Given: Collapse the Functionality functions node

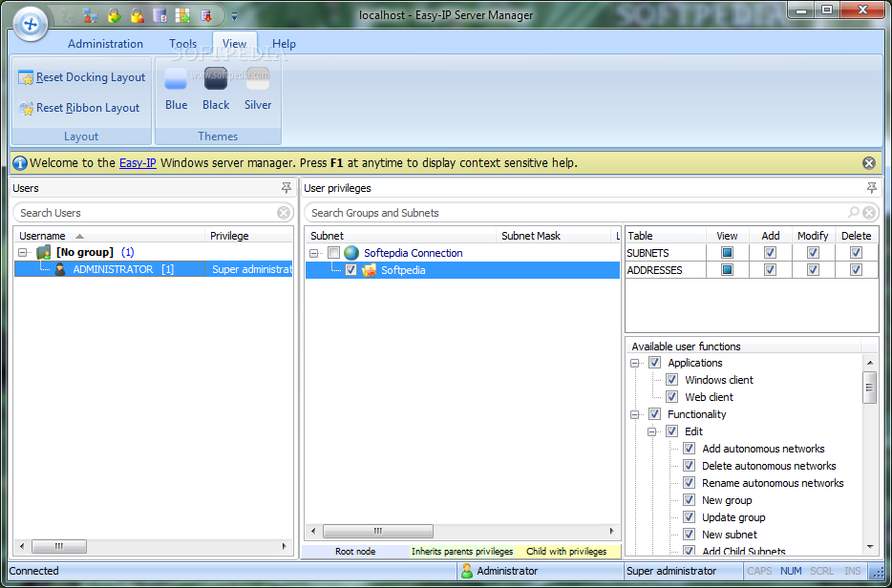Looking at the screenshot, I should (635, 414).
